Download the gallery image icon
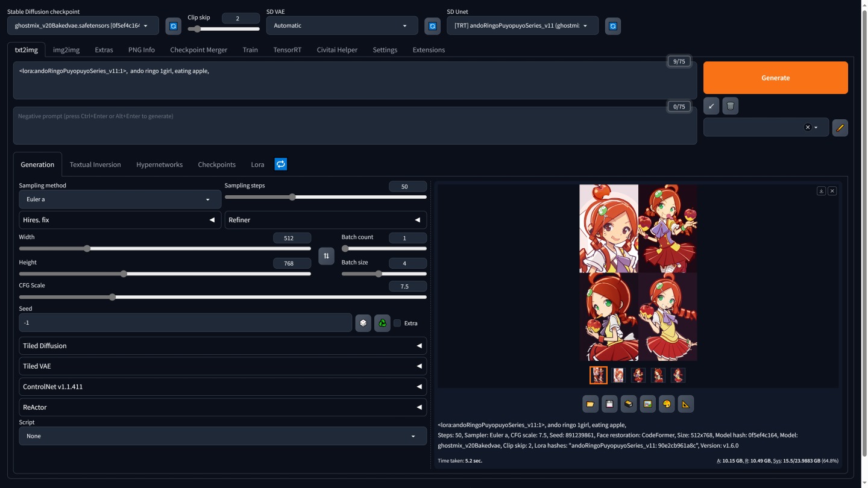Image resolution: width=868 pixels, height=488 pixels. [x=821, y=190]
